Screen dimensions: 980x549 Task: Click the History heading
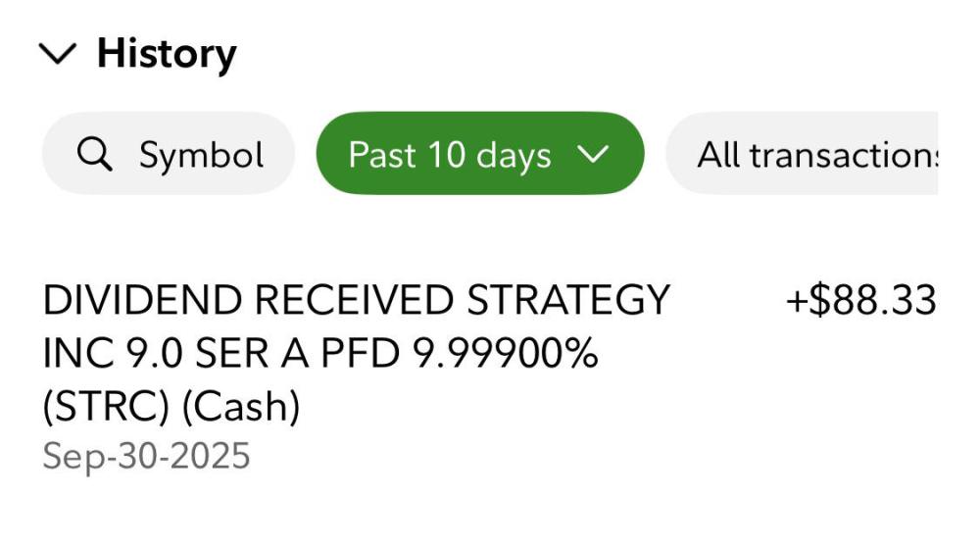click(166, 54)
